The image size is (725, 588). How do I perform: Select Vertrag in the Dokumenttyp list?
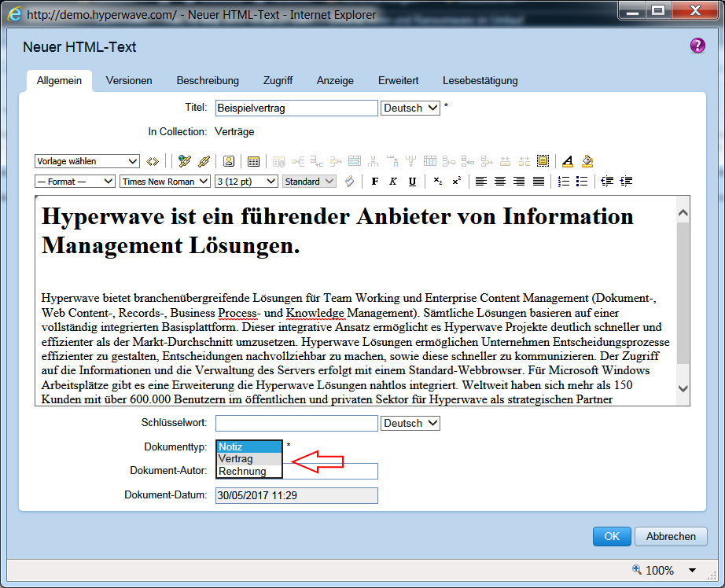(x=249, y=458)
